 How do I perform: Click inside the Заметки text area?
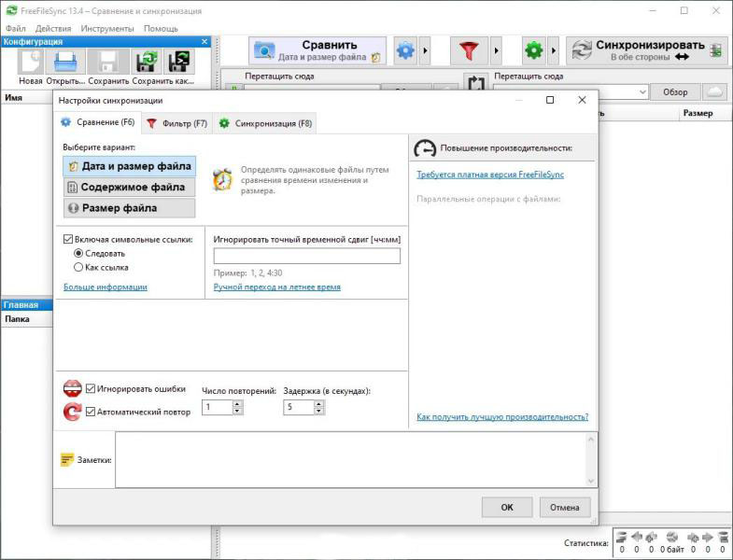tap(350, 459)
